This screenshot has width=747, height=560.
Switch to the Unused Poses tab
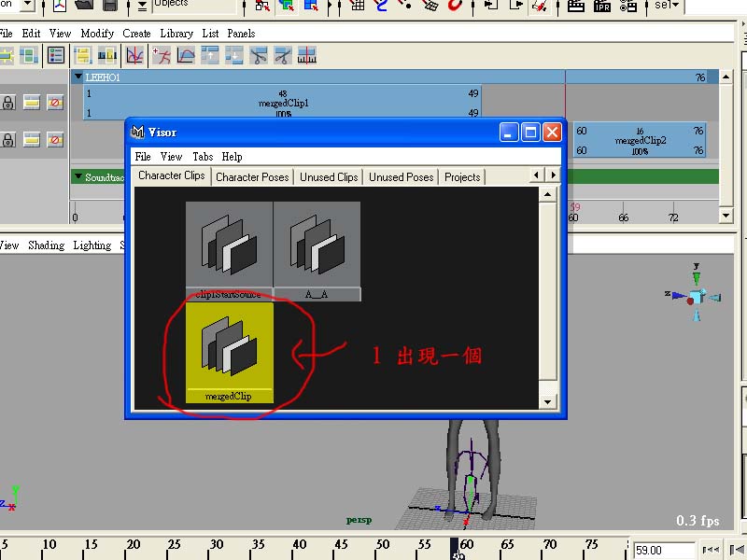(x=402, y=177)
